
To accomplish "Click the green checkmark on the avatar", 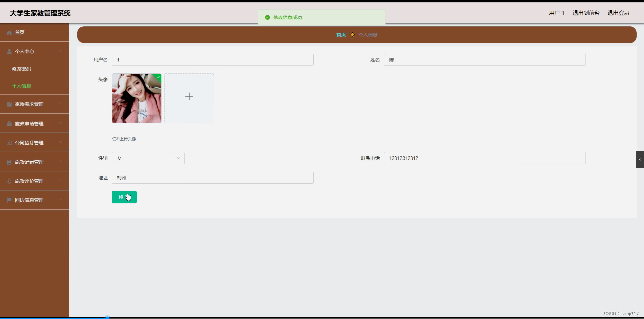I will tap(158, 77).
